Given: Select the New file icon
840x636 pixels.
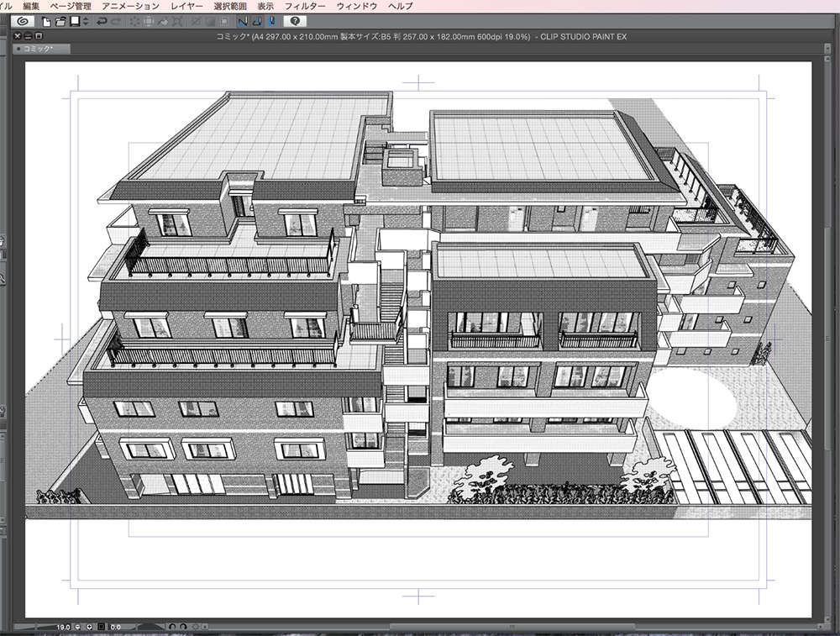Looking at the screenshot, I should coord(46,21).
